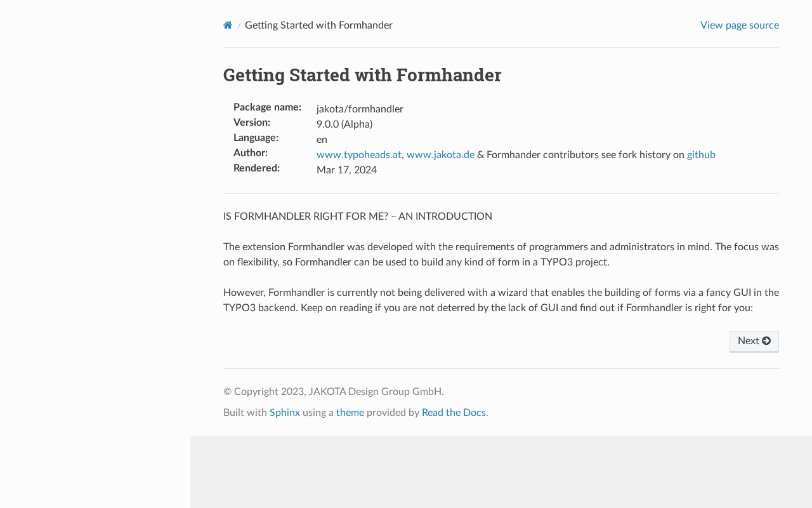
Task: Click the home icon in the breadcrumb
Action: pos(228,25)
